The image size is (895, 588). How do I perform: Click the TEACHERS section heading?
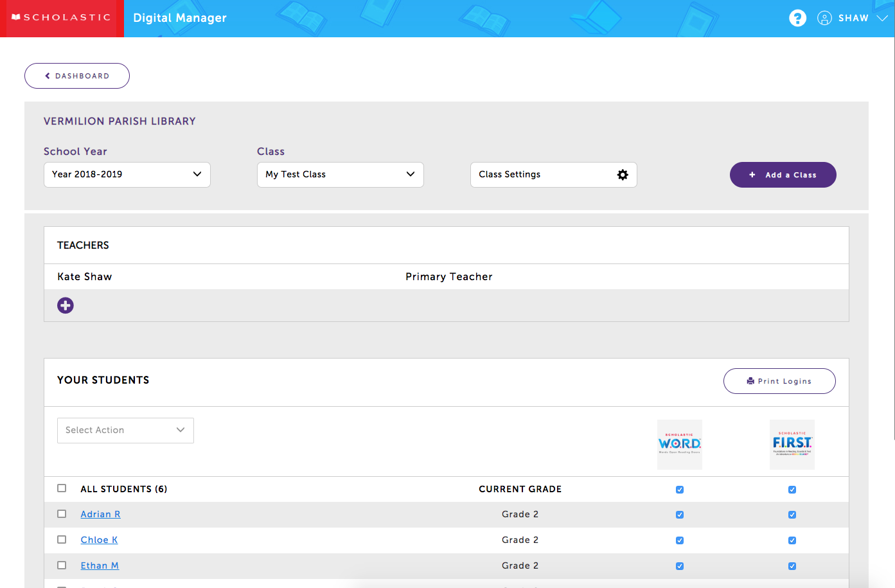[x=83, y=245]
